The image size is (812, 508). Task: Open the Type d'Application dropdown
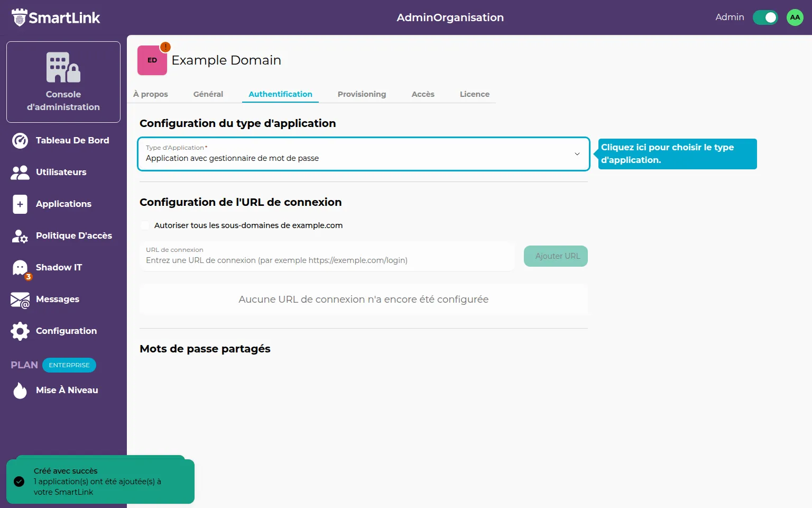point(364,154)
